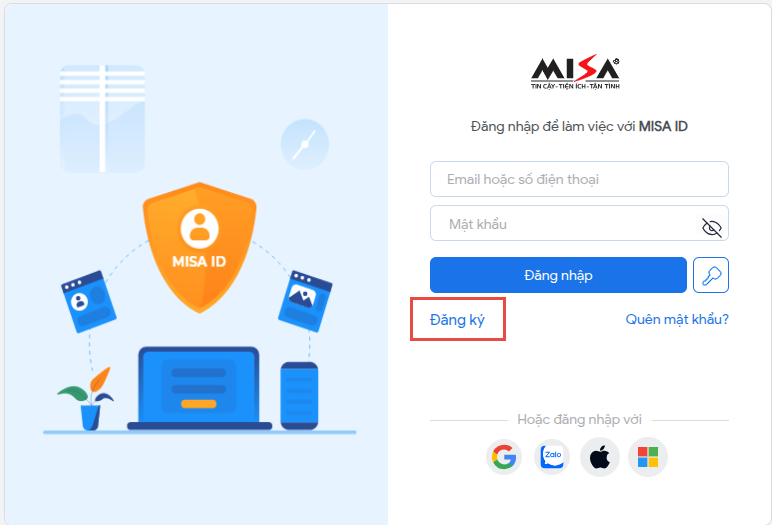This screenshot has width=772, height=525.
Task: Click the potted plant illustration
Action: tap(86, 398)
